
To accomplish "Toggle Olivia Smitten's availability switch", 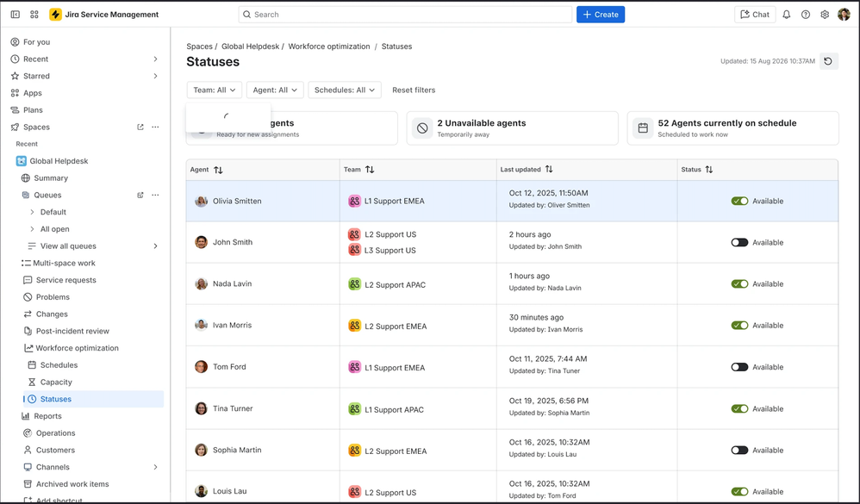I will tap(739, 201).
